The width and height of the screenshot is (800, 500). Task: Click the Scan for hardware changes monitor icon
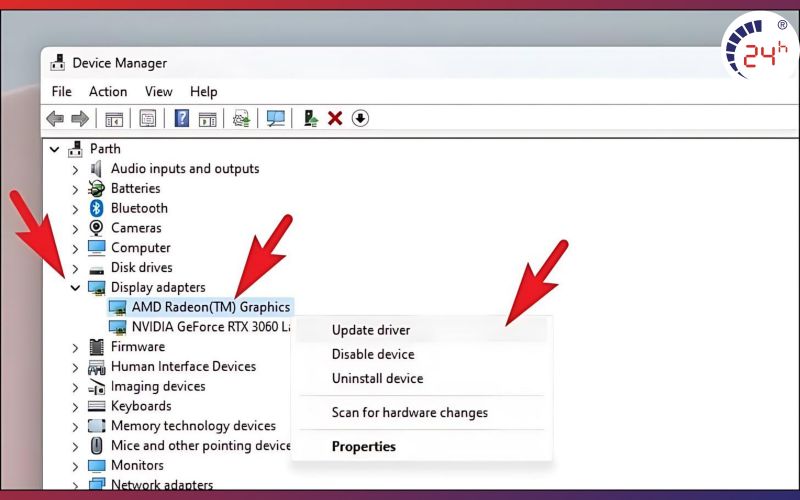[276, 118]
